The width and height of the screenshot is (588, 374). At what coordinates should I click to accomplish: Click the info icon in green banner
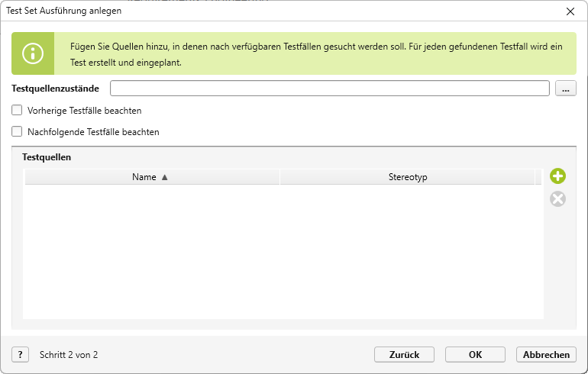pyautogui.click(x=33, y=53)
